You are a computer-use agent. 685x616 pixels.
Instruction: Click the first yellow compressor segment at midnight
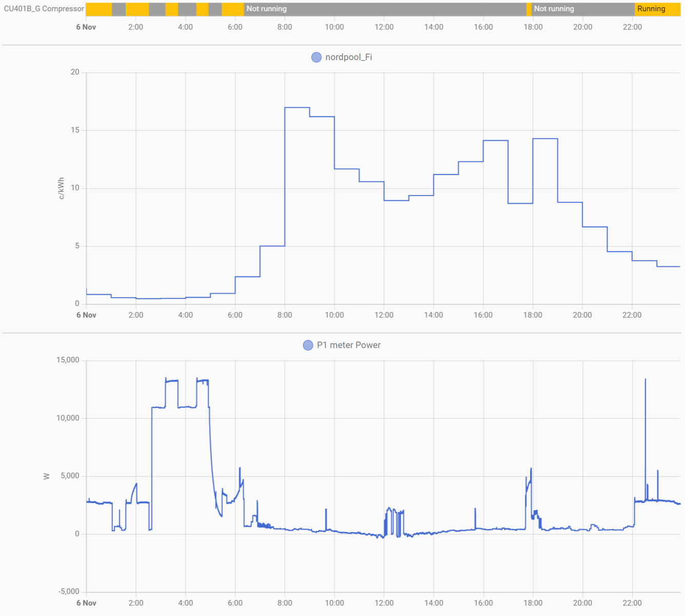(x=99, y=9)
